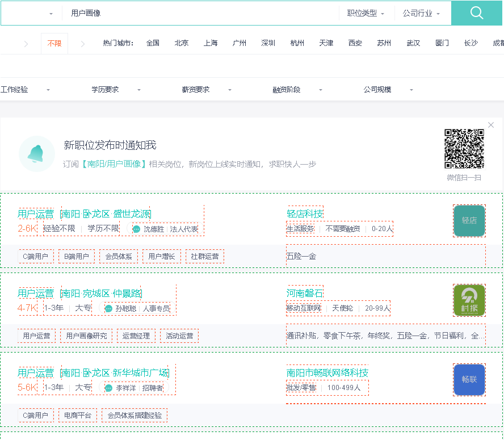Select the 不限 tab

click(54, 43)
